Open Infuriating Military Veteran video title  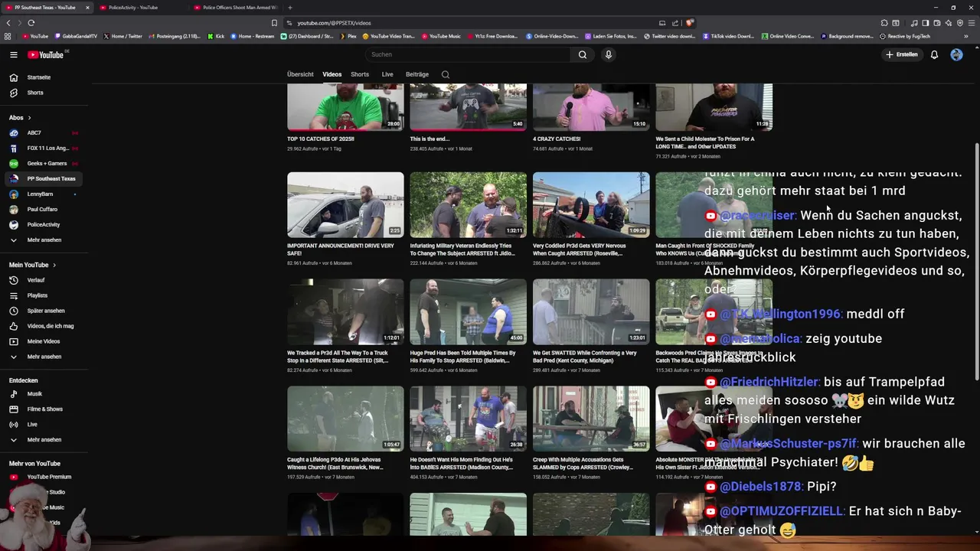pos(462,249)
